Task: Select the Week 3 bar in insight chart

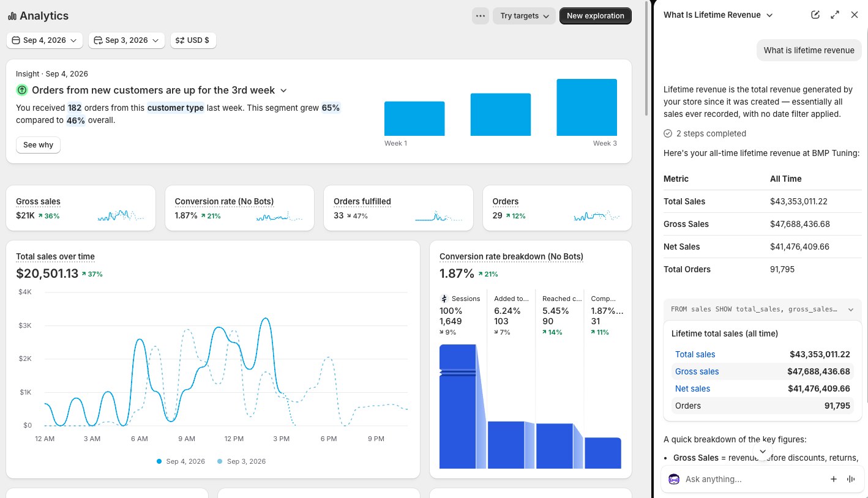Action: click(x=586, y=107)
